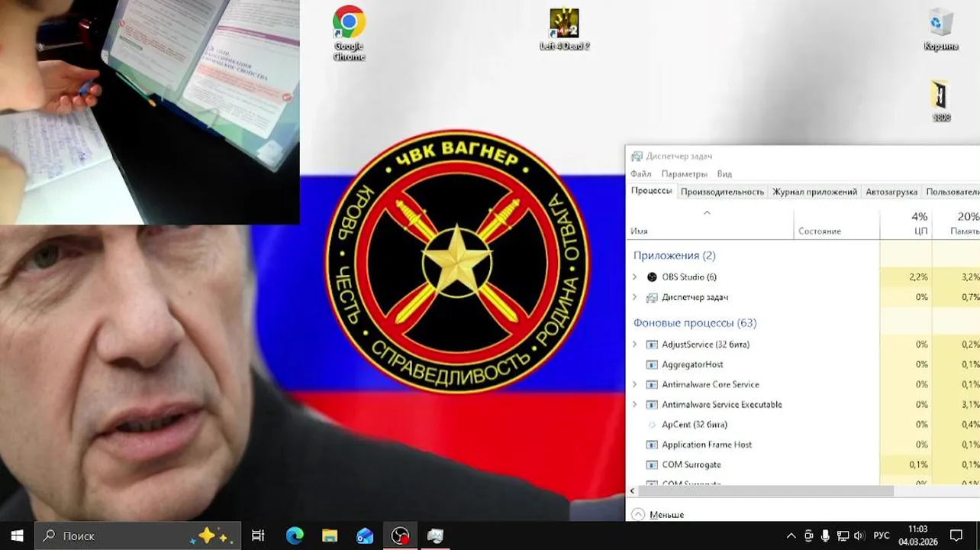Click the Поиск taskbar search box
Image resolution: width=980 pixels, height=550 pixels.
pos(138,535)
